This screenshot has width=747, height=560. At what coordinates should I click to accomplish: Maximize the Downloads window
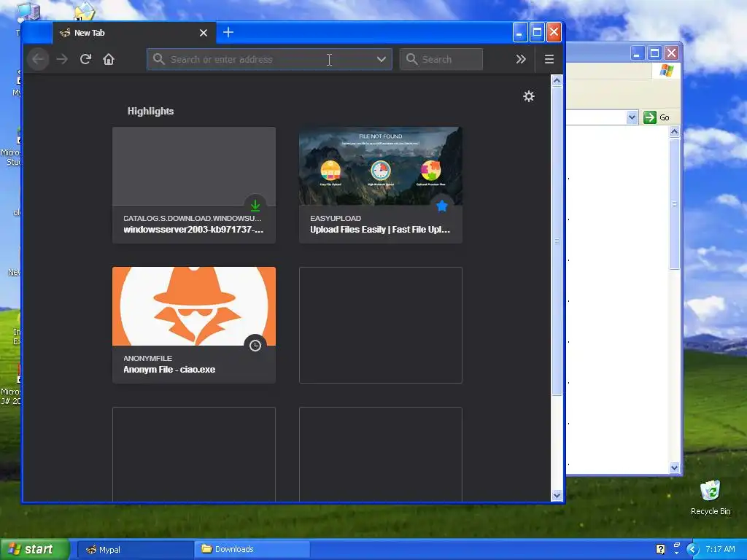coord(654,52)
